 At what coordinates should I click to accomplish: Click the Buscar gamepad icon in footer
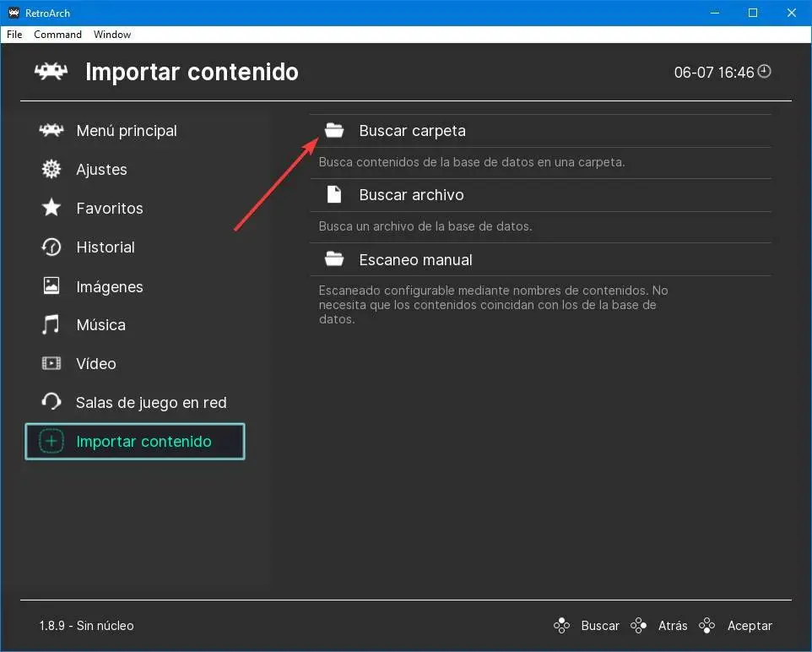[x=561, y=626]
